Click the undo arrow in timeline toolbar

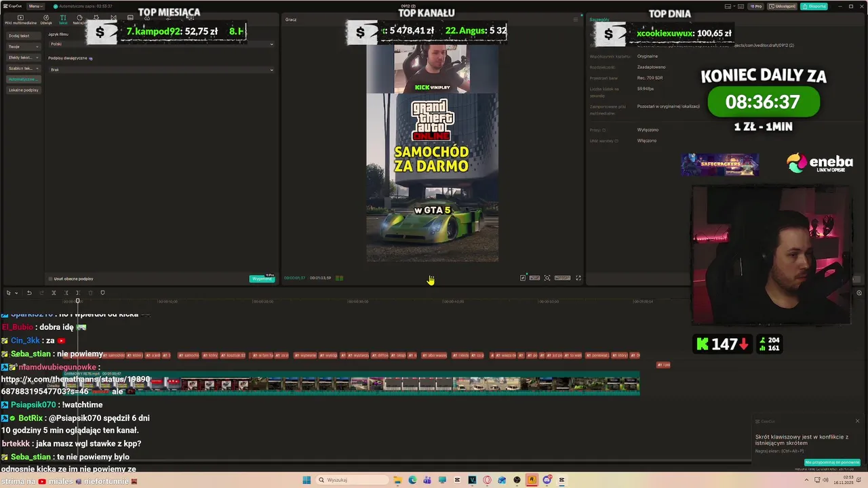(29, 293)
